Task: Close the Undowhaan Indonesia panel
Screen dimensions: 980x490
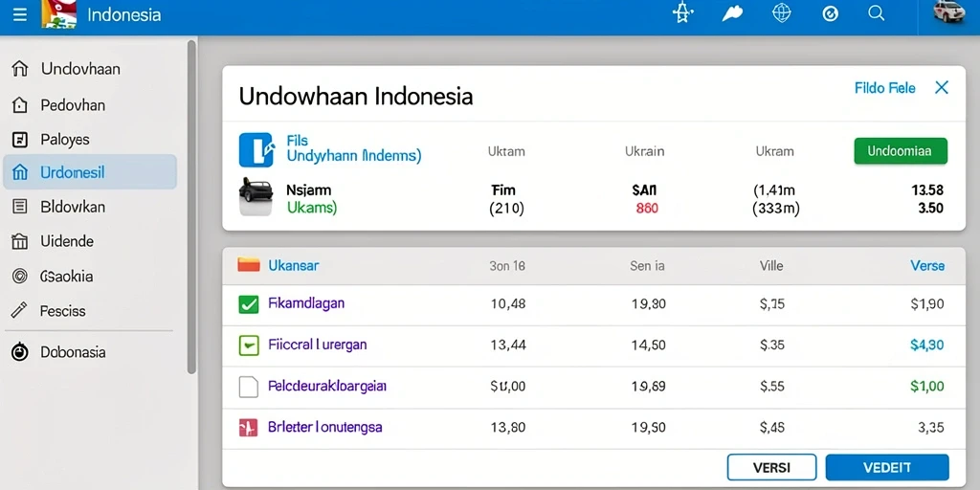Action: tap(942, 87)
